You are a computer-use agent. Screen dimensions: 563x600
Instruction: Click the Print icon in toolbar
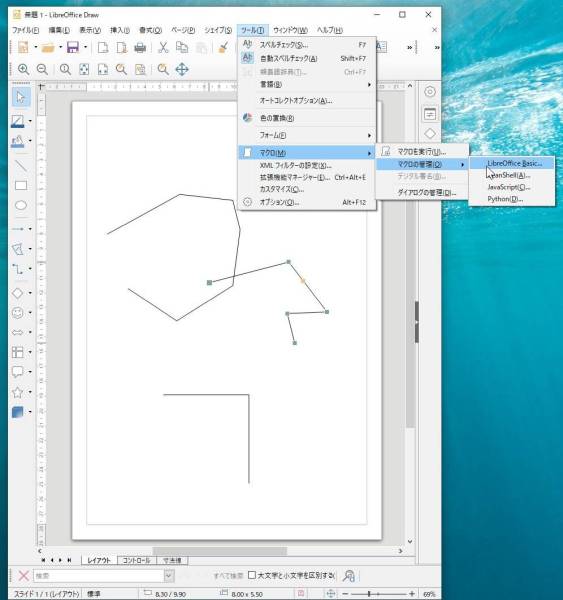pyautogui.click(x=140, y=47)
